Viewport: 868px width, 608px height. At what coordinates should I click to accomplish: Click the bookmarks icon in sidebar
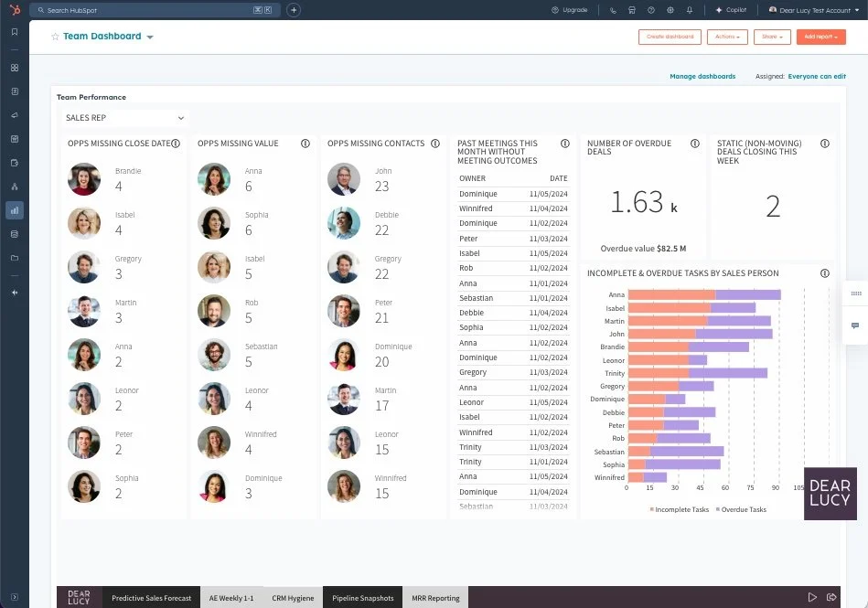(14, 32)
